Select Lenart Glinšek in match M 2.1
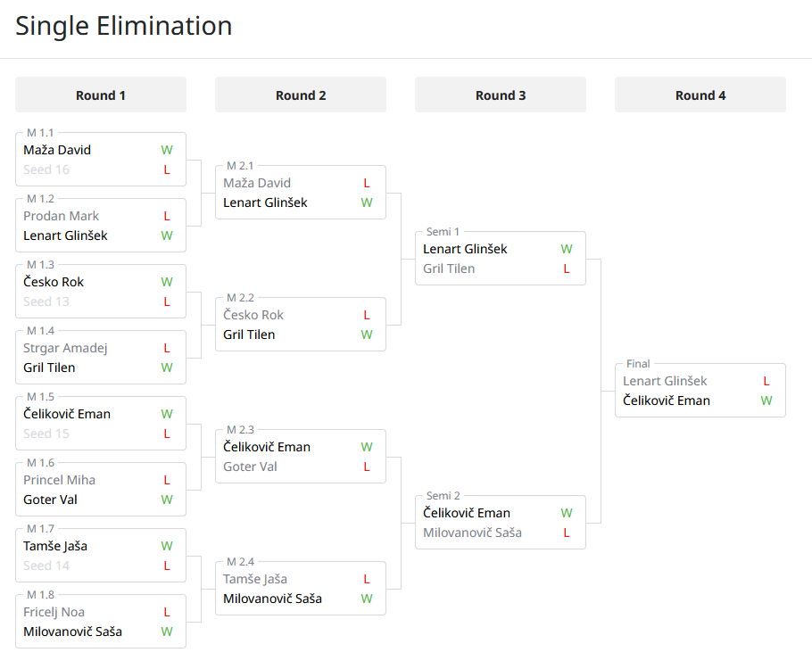 tap(265, 202)
